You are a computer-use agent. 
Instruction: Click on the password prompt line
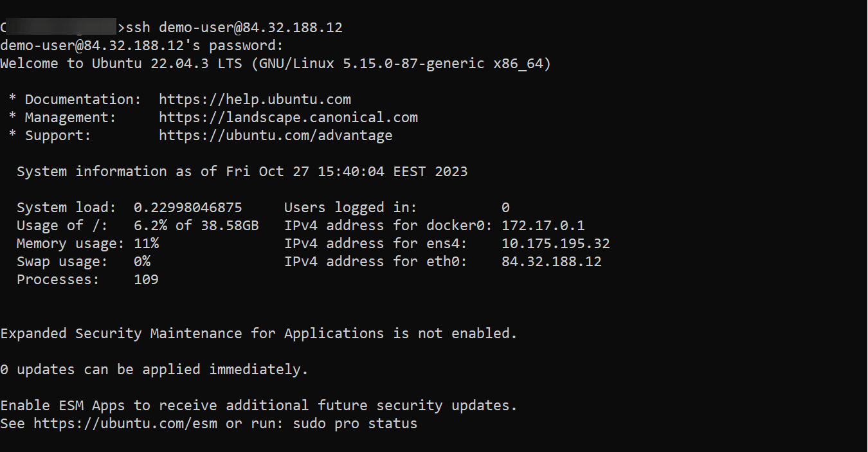pos(141,46)
